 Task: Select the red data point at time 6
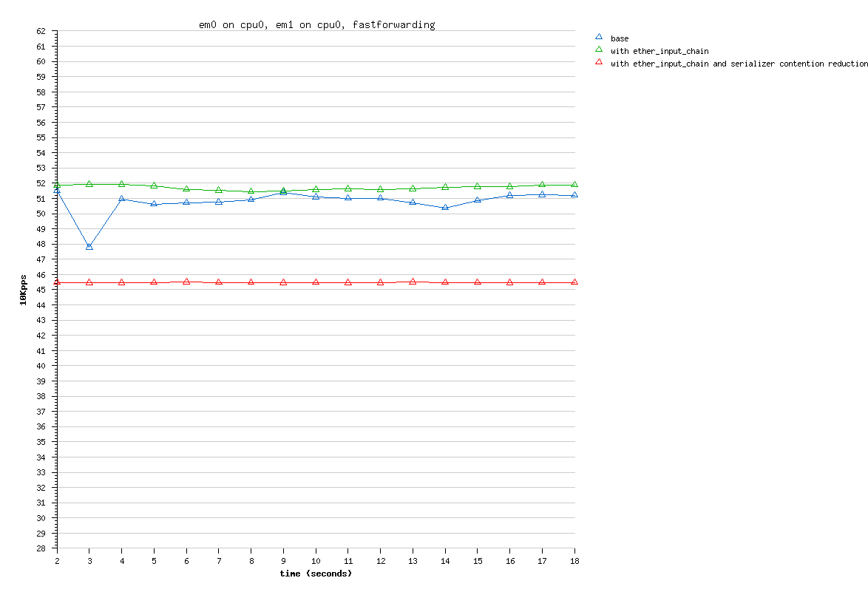point(186,282)
